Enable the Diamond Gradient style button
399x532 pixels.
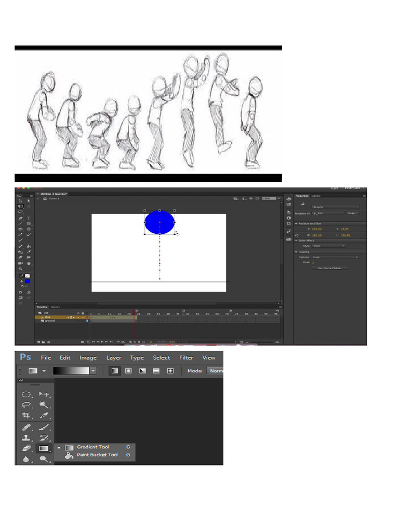coord(170,371)
